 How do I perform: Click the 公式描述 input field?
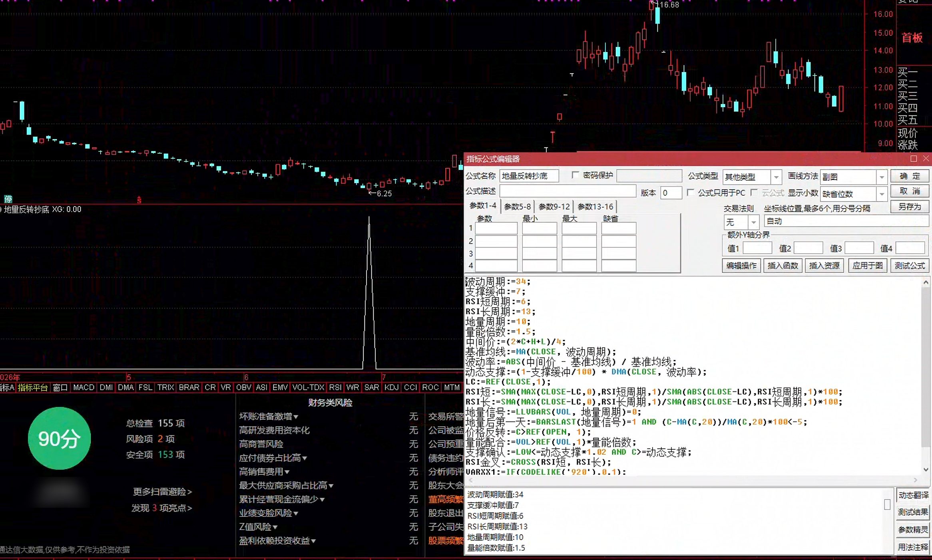568,191
